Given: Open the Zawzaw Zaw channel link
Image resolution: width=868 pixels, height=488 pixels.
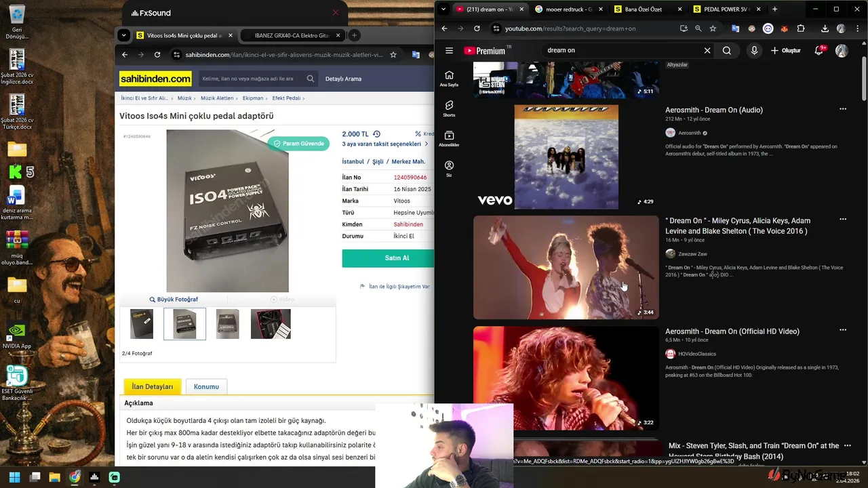Looking at the screenshot, I should coord(692,254).
